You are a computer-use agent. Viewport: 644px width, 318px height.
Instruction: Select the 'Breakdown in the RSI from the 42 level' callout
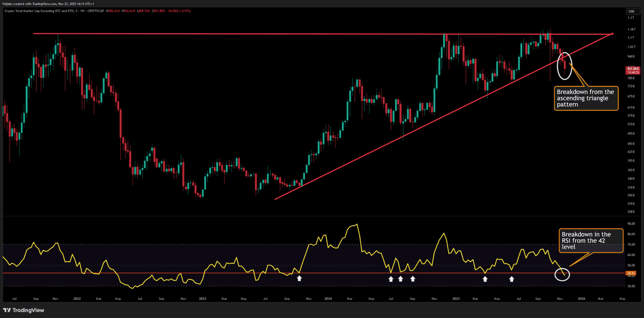coord(591,240)
